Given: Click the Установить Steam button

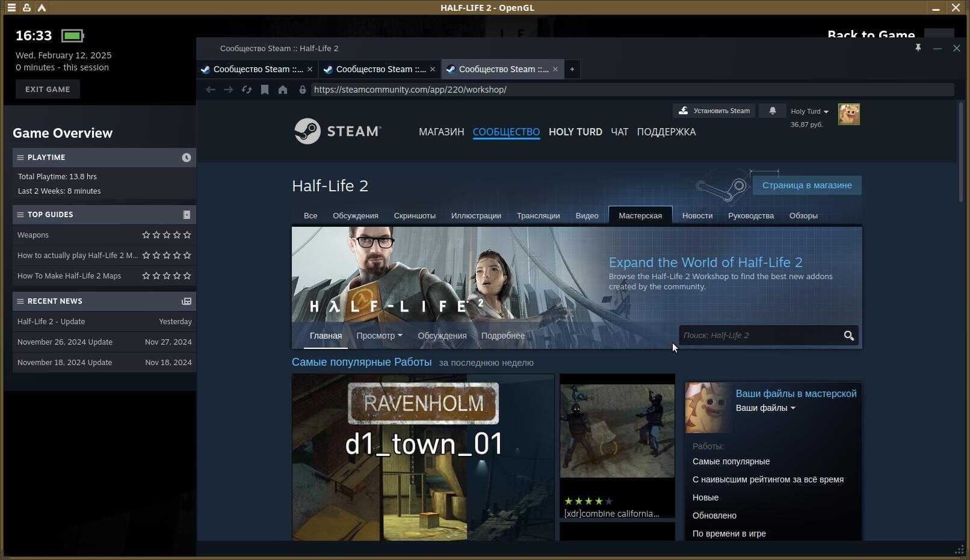Looking at the screenshot, I should (x=714, y=111).
